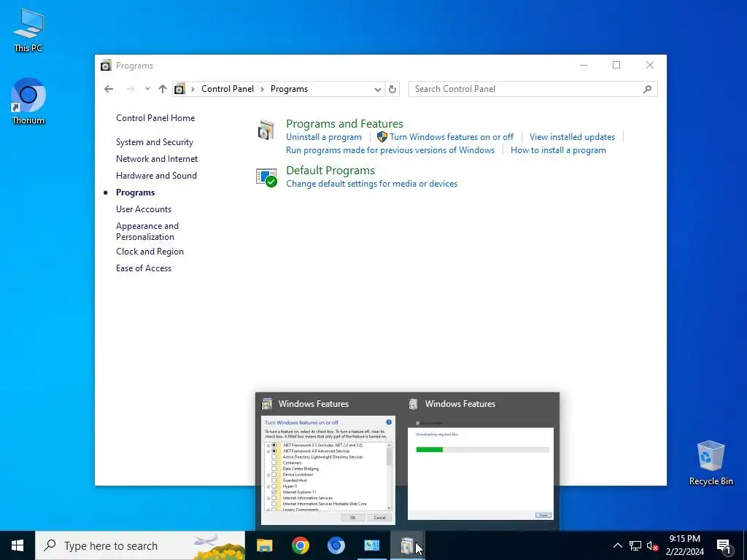The image size is (747, 560).
Task: Click Turn Windows features on or off
Action: coord(451,137)
